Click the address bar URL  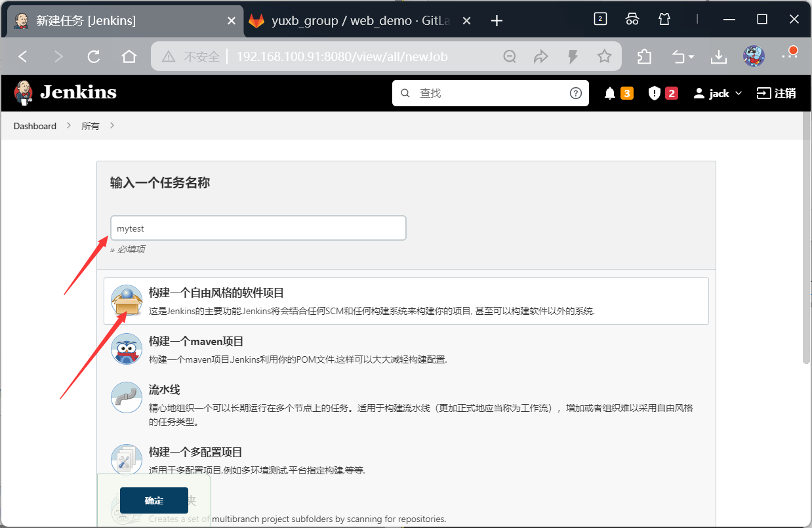point(342,57)
